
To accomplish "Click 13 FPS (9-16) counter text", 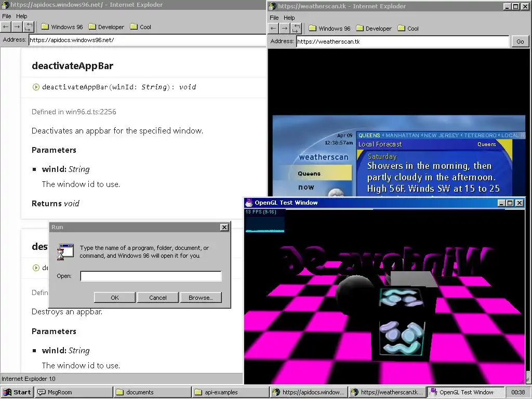I will point(261,212).
